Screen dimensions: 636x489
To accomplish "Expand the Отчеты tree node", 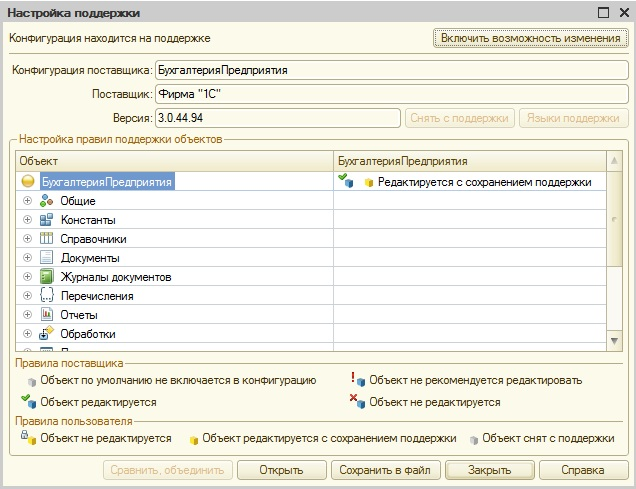I will 27,315.
